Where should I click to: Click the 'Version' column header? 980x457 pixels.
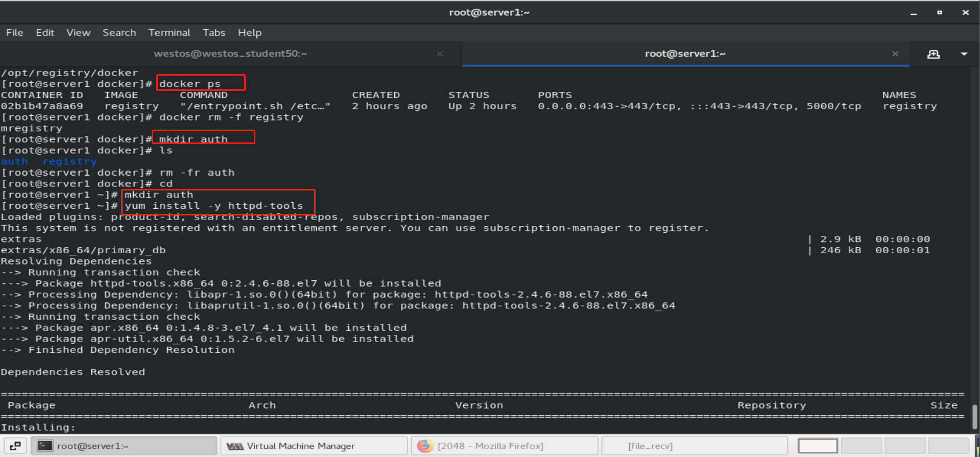coord(479,405)
